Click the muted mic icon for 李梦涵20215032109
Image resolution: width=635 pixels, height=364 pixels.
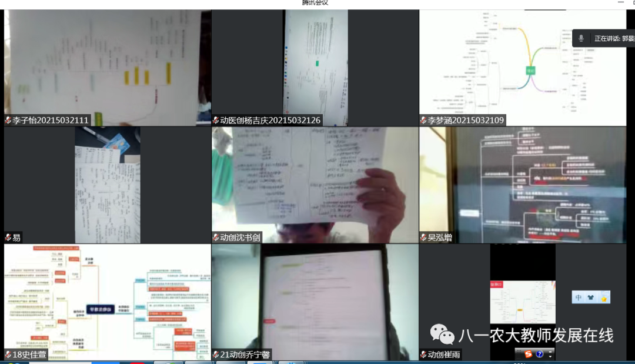(423, 121)
